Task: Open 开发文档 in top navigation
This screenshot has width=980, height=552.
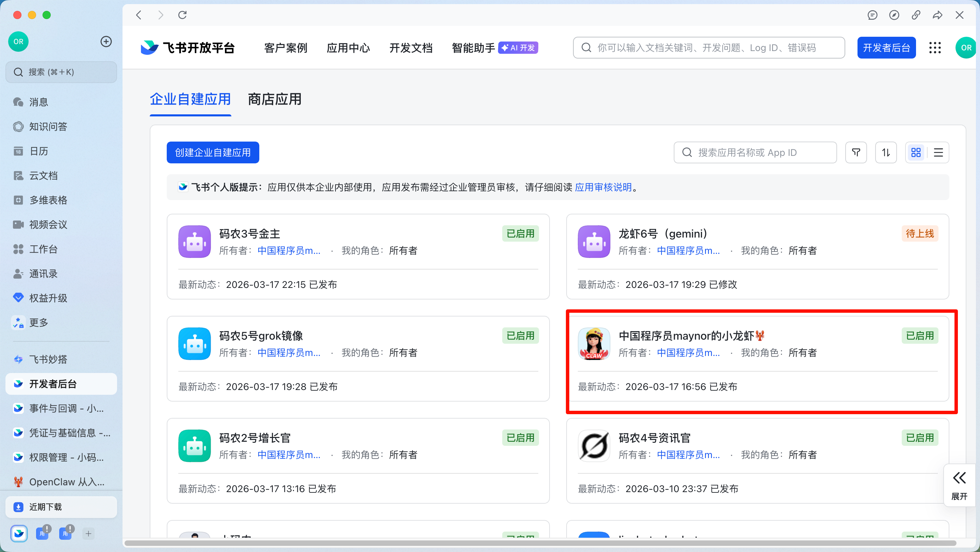Action: point(411,48)
